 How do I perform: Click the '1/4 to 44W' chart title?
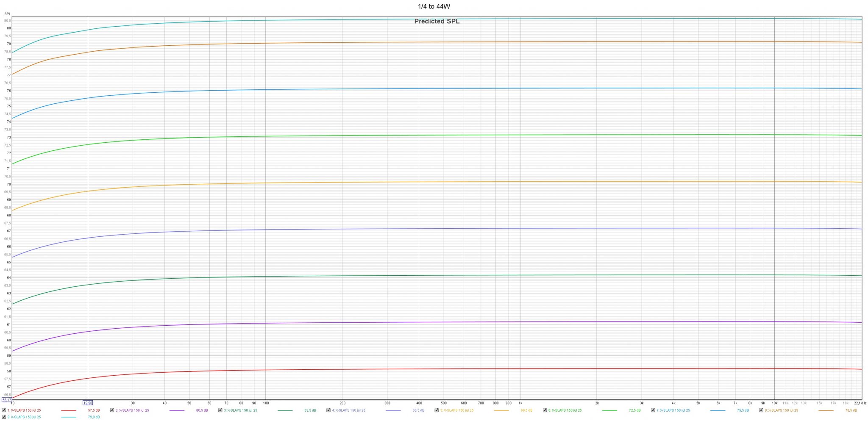point(434,6)
